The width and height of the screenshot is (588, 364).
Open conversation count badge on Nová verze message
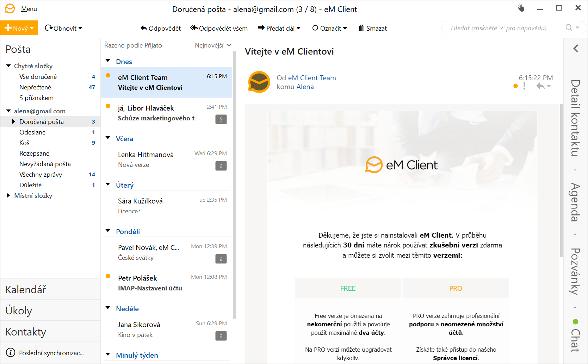(x=221, y=166)
